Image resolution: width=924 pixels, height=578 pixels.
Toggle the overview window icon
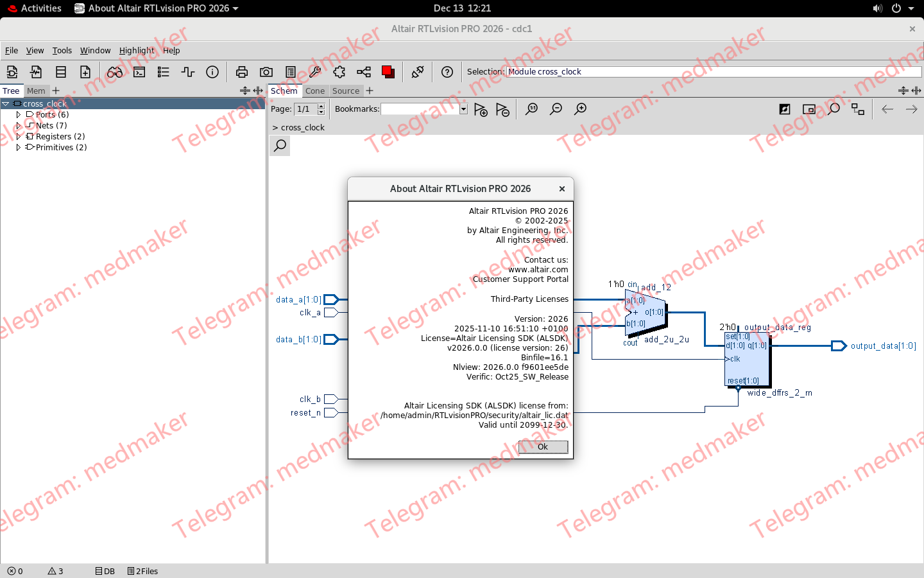click(x=809, y=109)
